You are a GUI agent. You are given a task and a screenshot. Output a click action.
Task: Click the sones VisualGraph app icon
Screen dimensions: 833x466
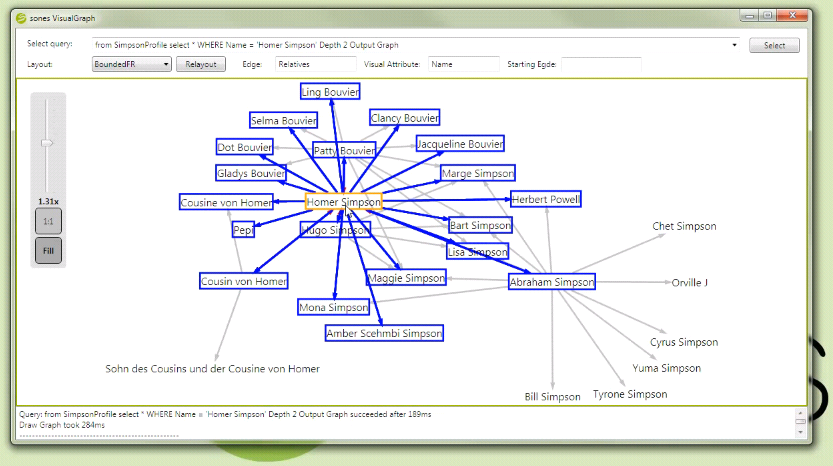tap(21, 18)
